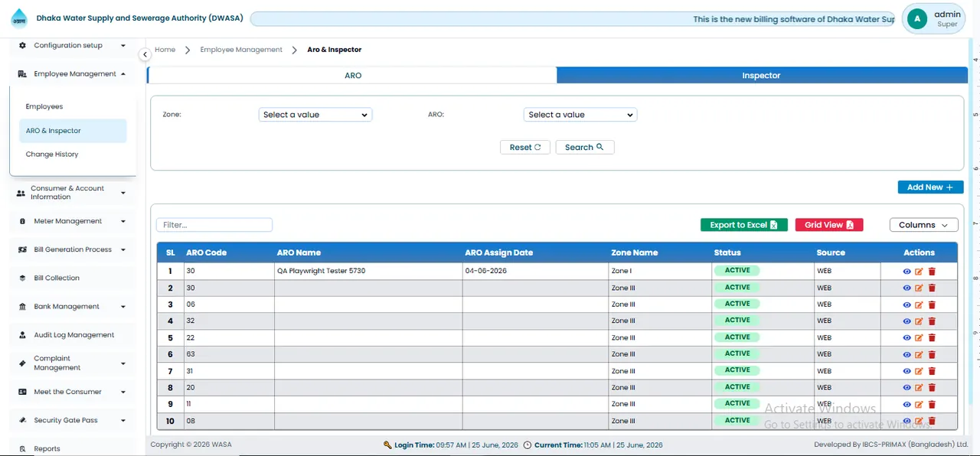Edit the ARO in row 7
Image resolution: width=980 pixels, height=456 pixels.
coord(919,372)
